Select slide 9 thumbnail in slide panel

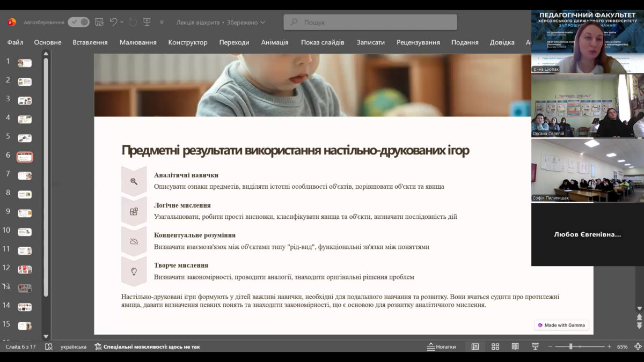pos(25,213)
